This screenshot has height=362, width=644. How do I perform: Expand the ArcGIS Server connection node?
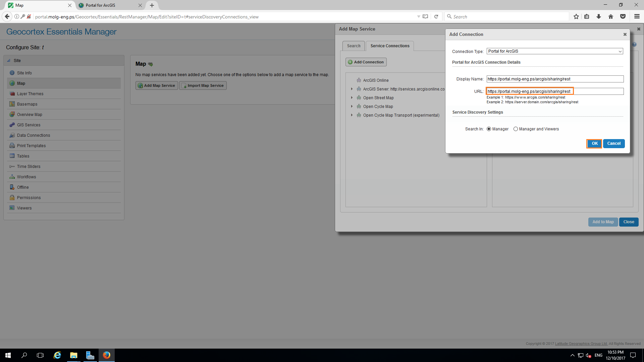click(352, 89)
